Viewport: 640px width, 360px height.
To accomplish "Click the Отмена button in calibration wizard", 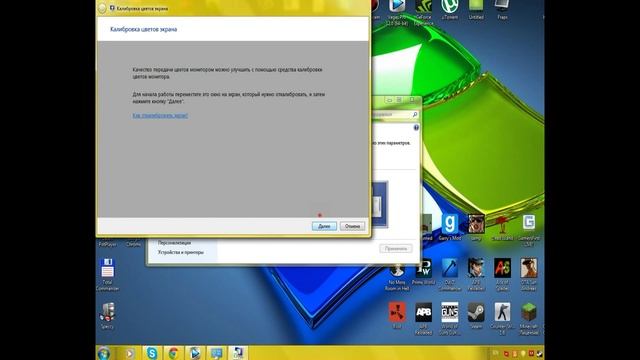I will tap(352, 226).
